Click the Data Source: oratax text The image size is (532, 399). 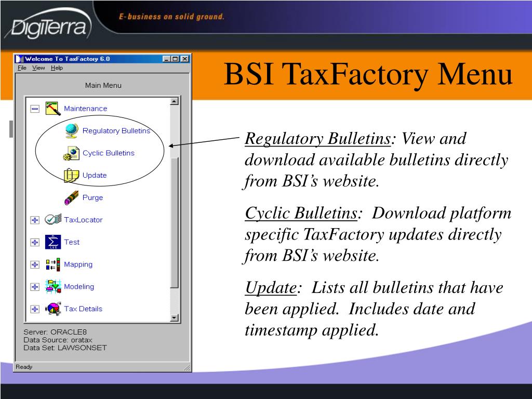[x=58, y=340]
